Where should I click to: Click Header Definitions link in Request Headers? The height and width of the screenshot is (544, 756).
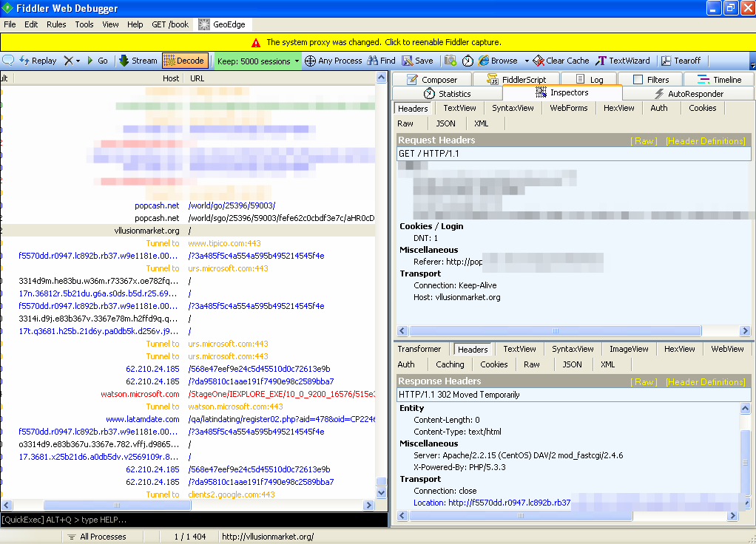pyautogui.click(x=706, y=140)
